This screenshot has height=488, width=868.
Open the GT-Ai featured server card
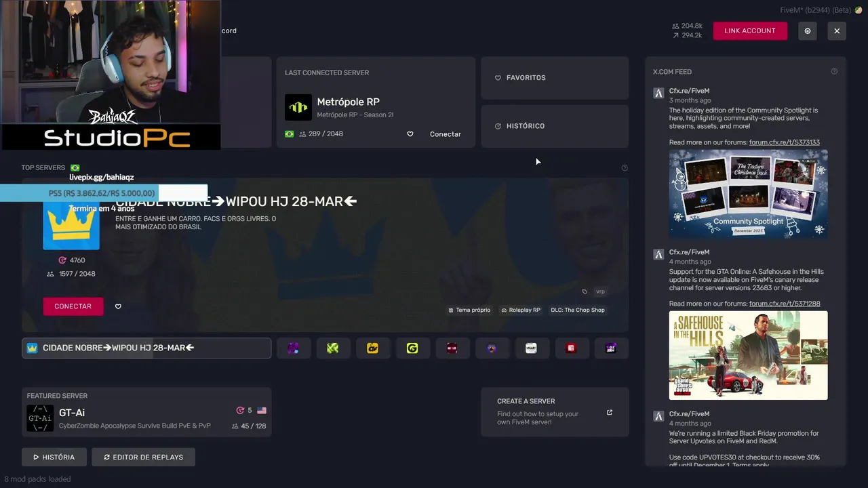(146, 412)
